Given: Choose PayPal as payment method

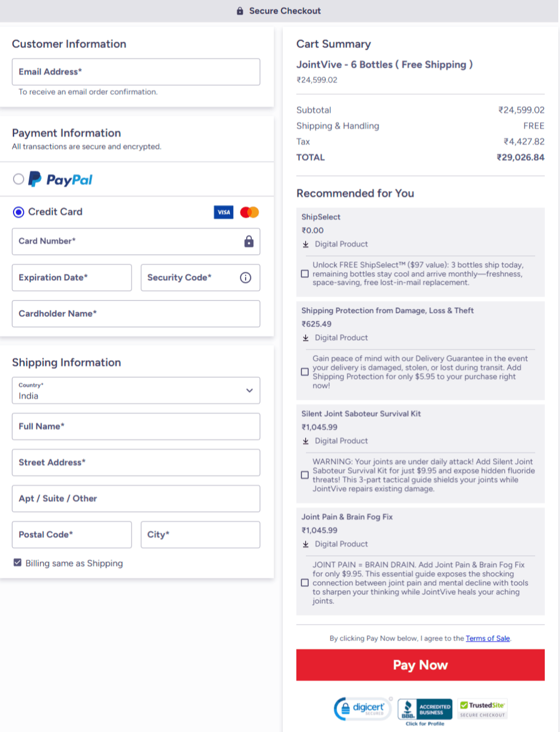Looking at the screenshot, I should [18, 179].
